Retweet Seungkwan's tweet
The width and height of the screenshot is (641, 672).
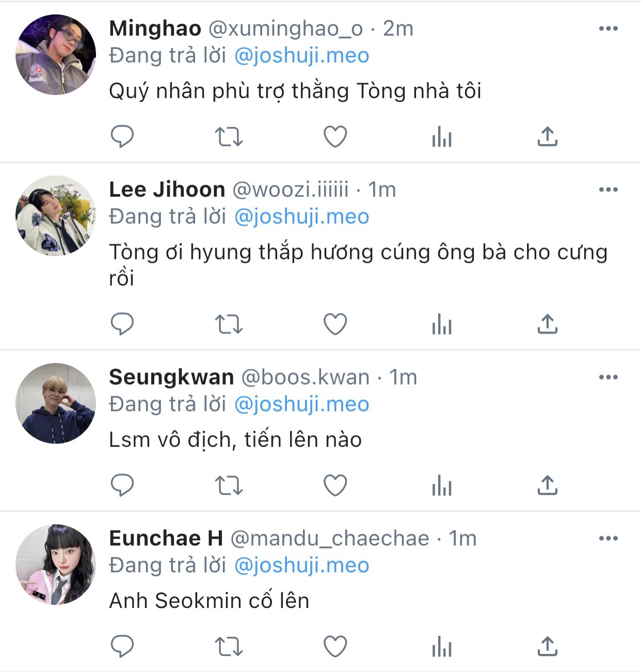click(x=229, y=486)
